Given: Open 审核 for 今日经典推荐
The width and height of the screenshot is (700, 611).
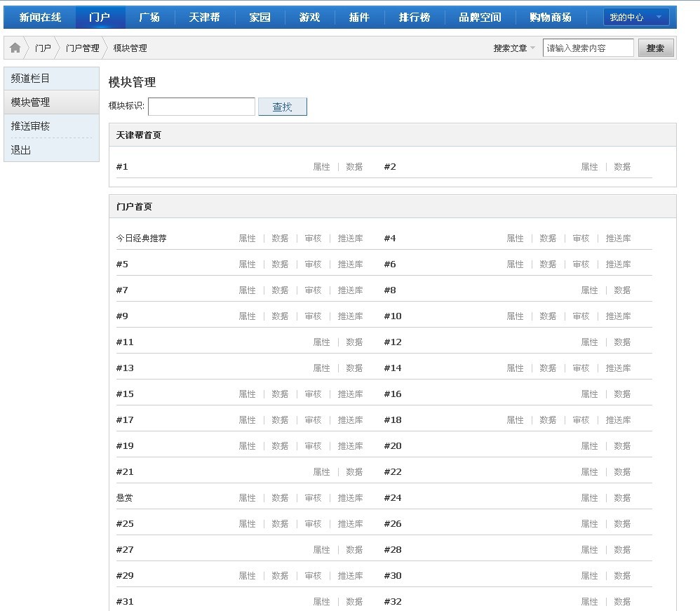Looking at the screenshot, I should click(314, 238).
